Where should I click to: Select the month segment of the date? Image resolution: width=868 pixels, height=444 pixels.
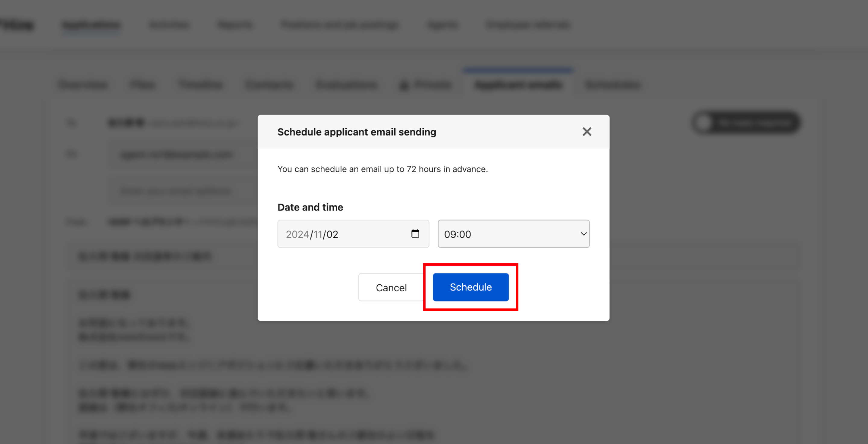click(x=318, y=234)
